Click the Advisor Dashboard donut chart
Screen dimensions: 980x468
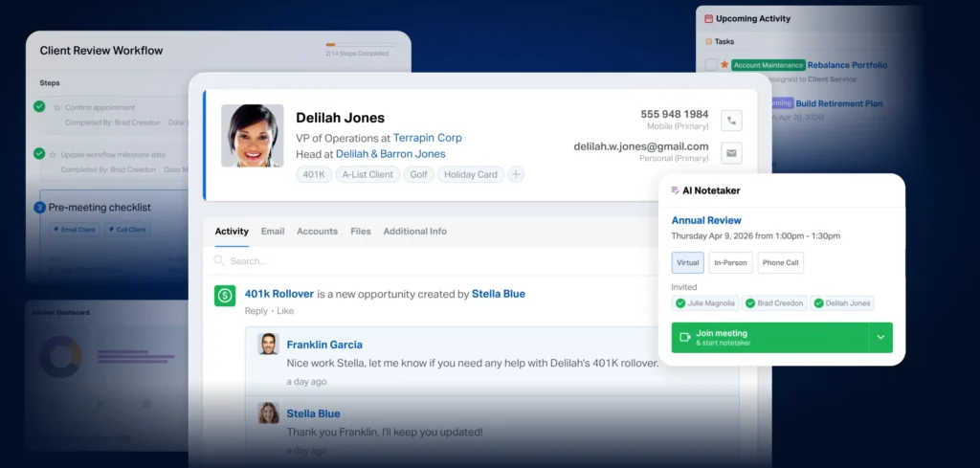60,356
